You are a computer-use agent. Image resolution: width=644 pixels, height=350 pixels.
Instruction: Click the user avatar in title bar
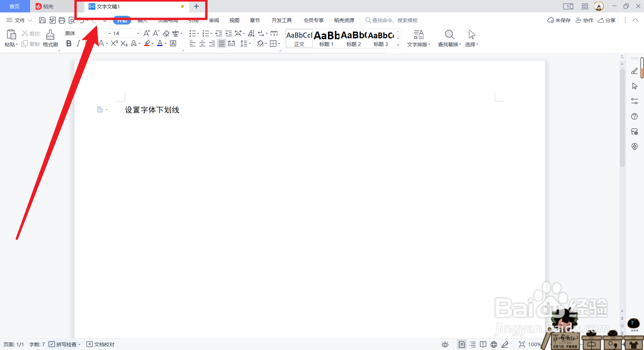point(599,6)
